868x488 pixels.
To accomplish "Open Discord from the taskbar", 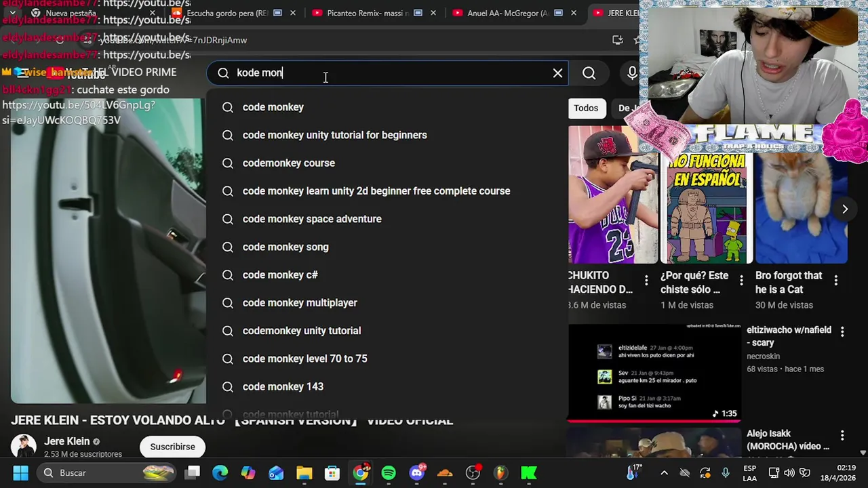I will click(x=417, y=472).
